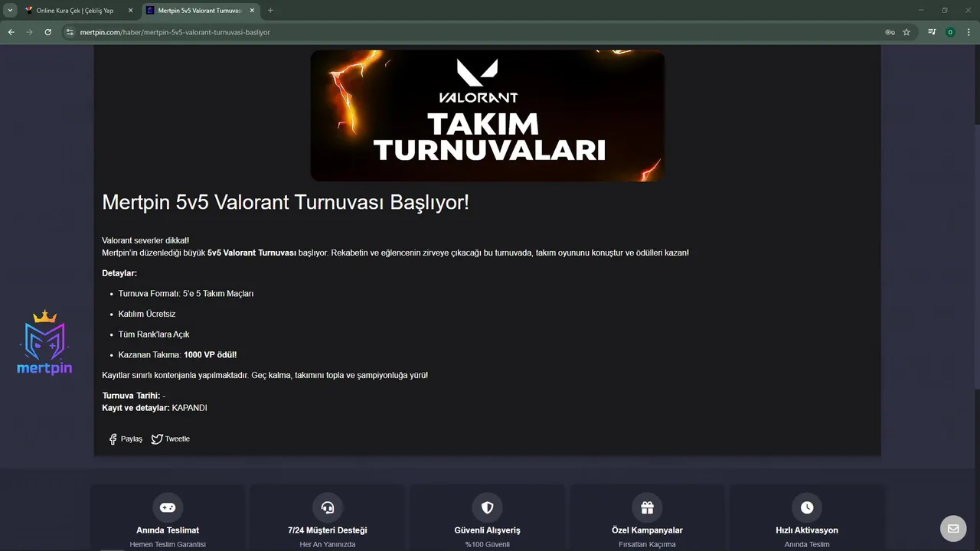Click the 7/24 Müşteri Desteği card title
This screenshot has width=980, height=551.
coord(328,530)
